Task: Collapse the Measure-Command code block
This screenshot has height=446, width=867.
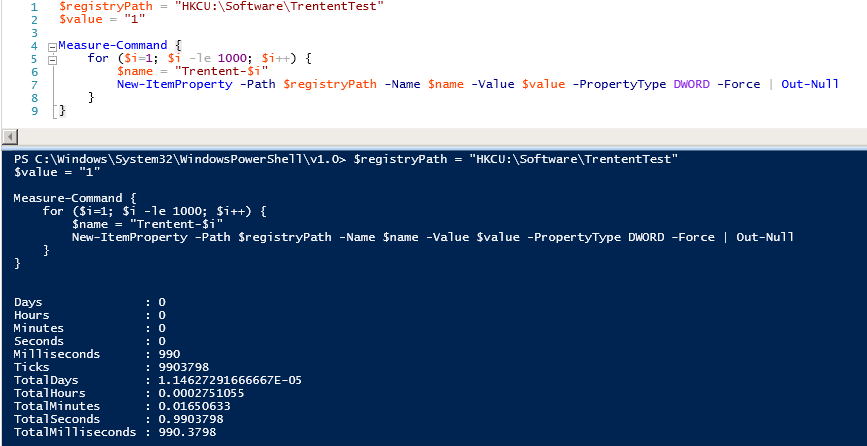Action: [52, 46]
